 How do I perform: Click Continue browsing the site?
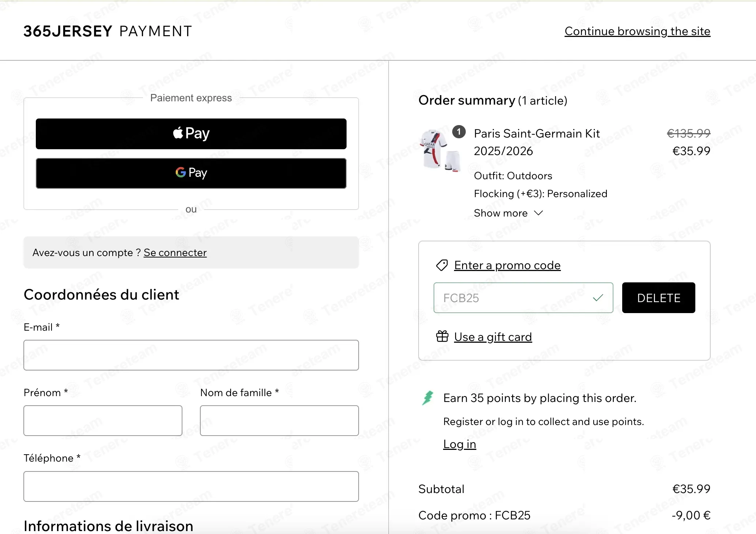pyautogui.click(x=637, y=31)
